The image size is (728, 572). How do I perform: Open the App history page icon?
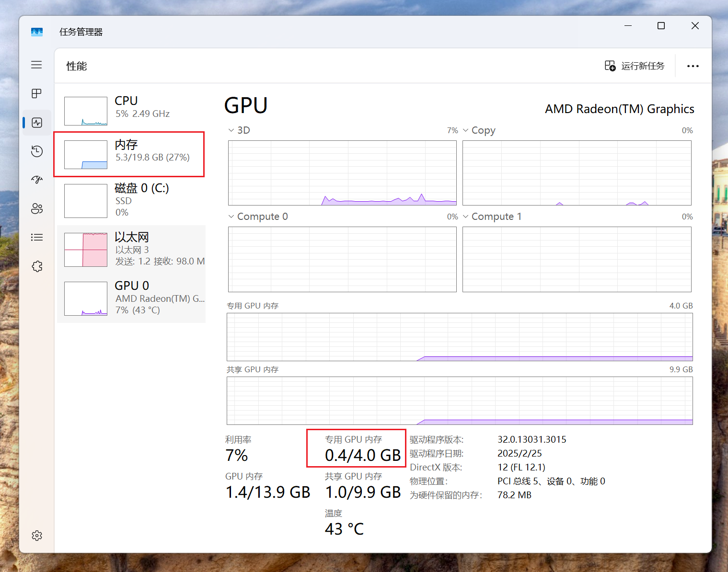tap(37, 151)
